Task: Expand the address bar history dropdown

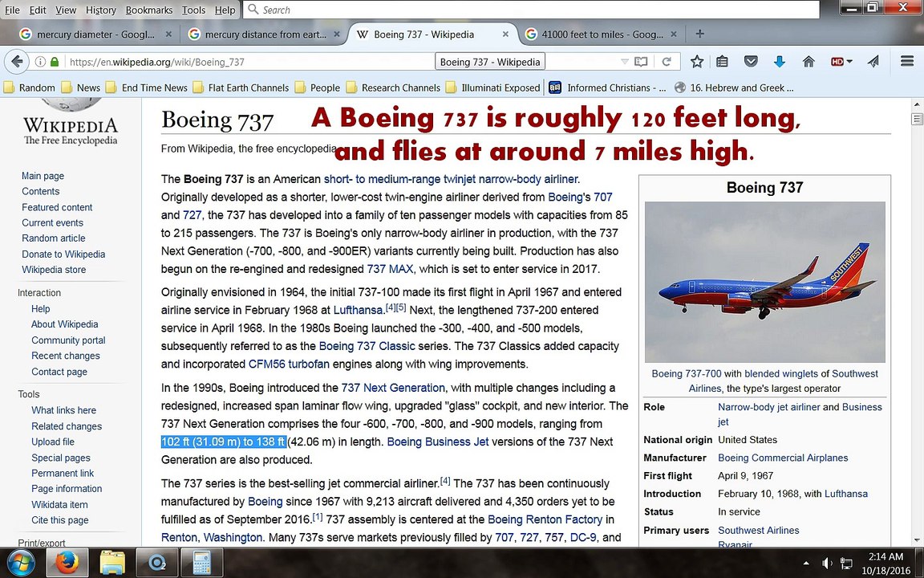Action: click(625, 61)
